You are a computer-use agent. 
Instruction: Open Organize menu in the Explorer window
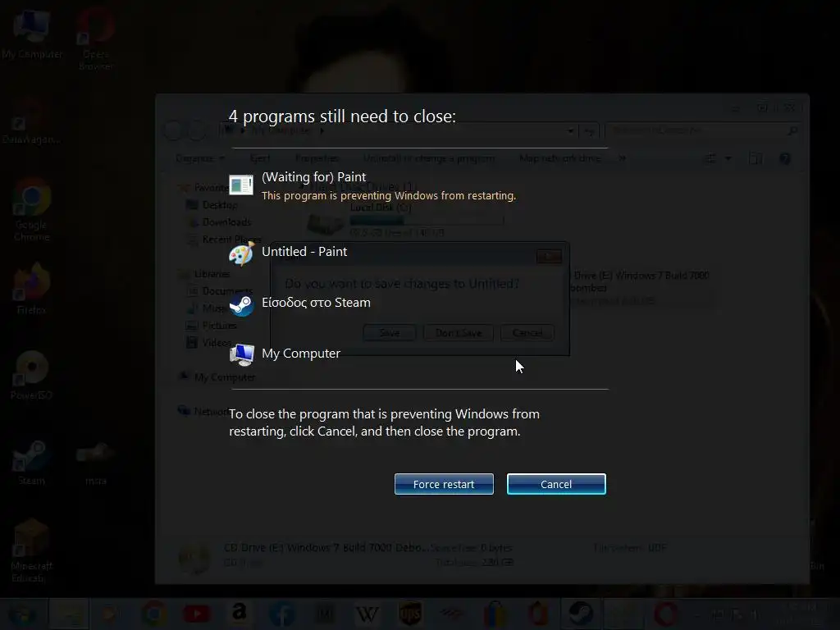(x=200, y=158)
